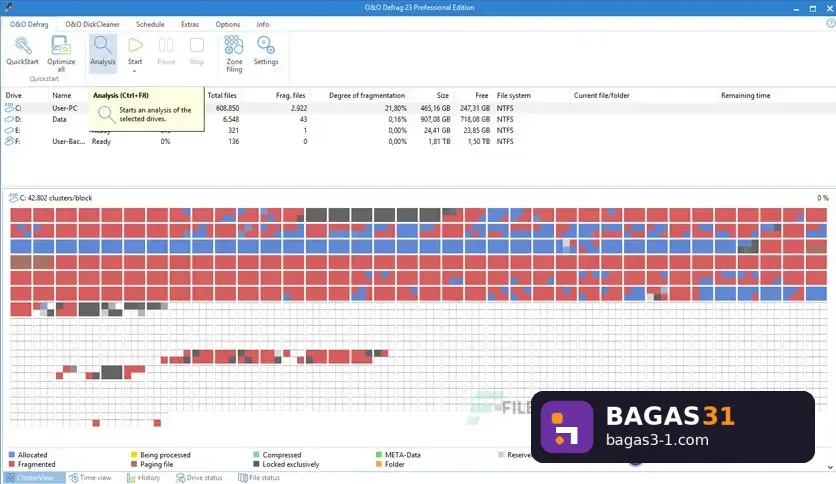Screen dimensions: 836x484
Task: Sort by the Size column header
Action: (x=443, y=95)
